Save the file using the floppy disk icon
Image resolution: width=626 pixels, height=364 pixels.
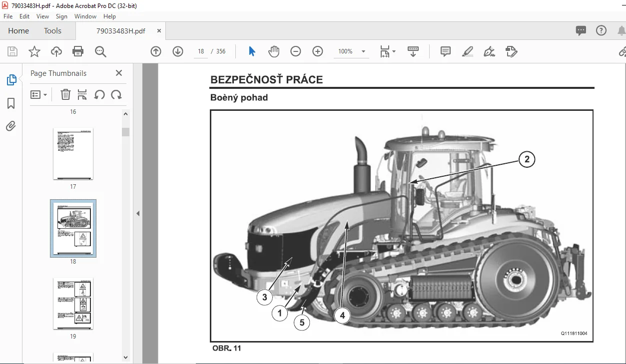12,51
